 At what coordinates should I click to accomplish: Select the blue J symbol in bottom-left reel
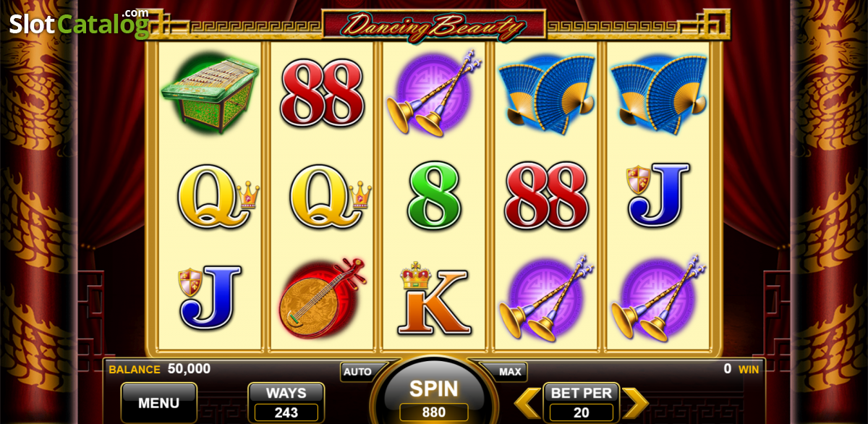point(210,298)
